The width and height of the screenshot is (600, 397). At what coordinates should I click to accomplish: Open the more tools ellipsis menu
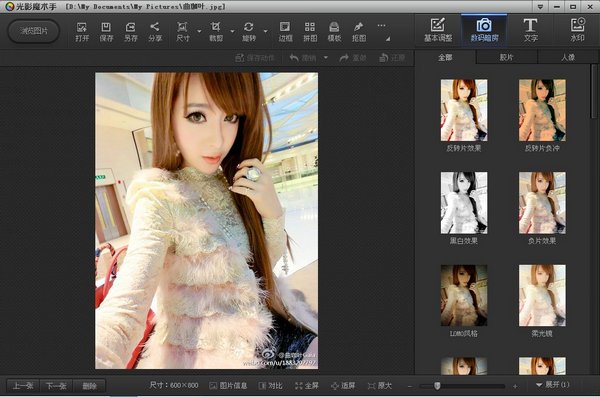(382, 26)
